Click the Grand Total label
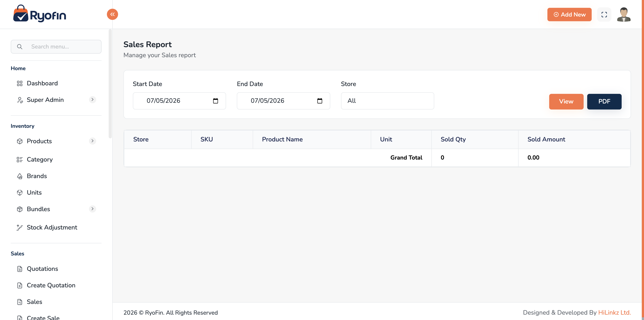The height and width of the screenshot is (320, 644). coord(406,158)
